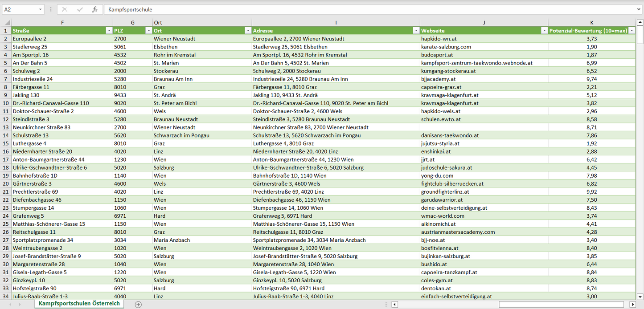Click the vertical scrollbar up arrow
The height and width of the screenshot is (309, 644).
pyautogui.click(x=640, y=22)
